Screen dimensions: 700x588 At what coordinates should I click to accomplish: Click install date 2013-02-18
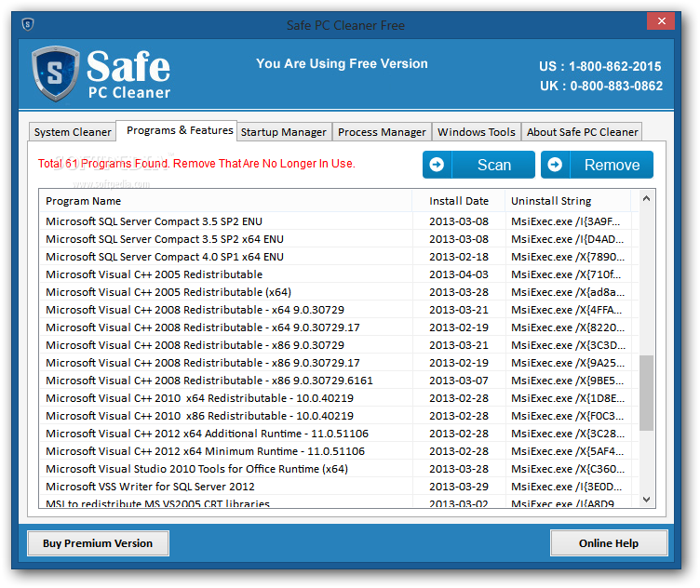[x=459, y=257]
